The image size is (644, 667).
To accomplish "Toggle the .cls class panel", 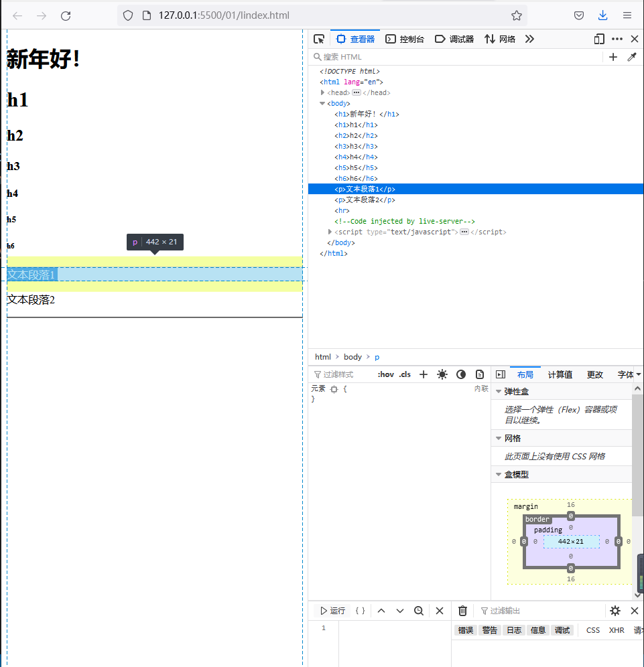I will pyautogui.click(x=405, y=374).
